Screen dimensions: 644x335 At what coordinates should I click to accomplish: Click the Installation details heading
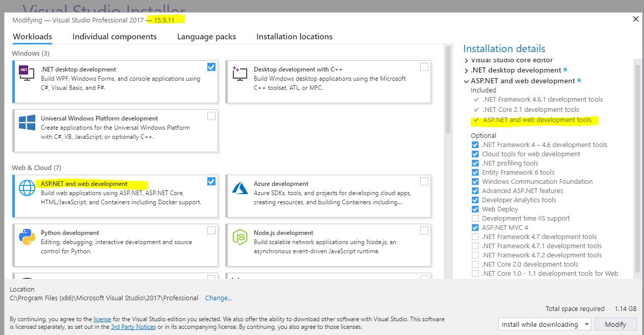[x=504, y=49]
